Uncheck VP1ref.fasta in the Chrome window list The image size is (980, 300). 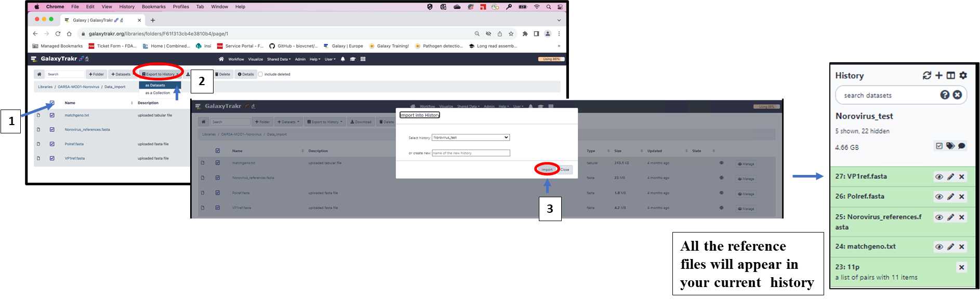[52, 158]
